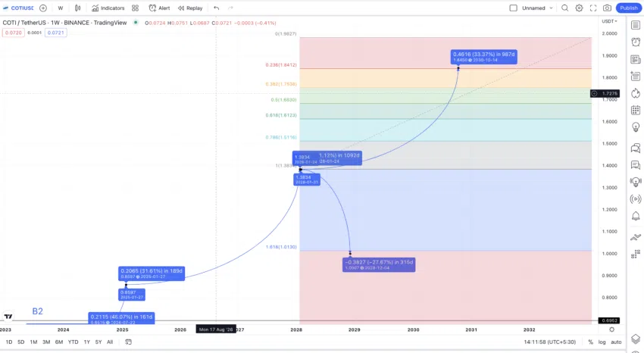Screen dimensions: 644x353
Task: Click the candlestick chart style icon
Action: (x=77, y=8)
